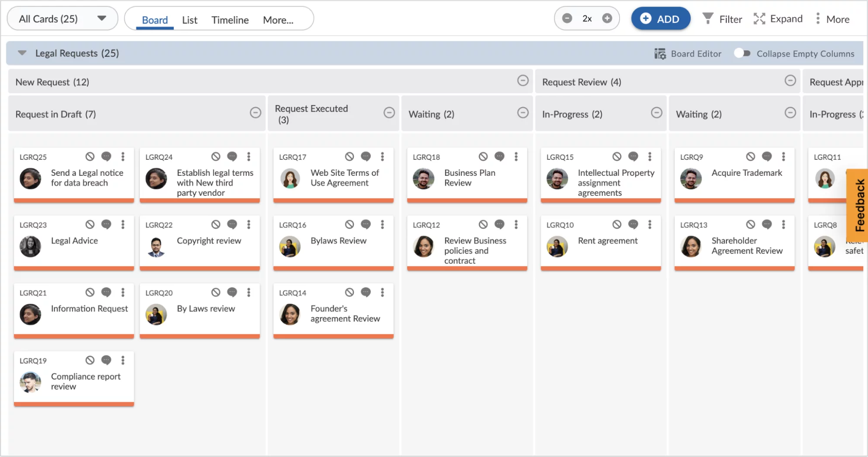Switch to the List view tab
This screenshot has height=457, width=868.
189,20
